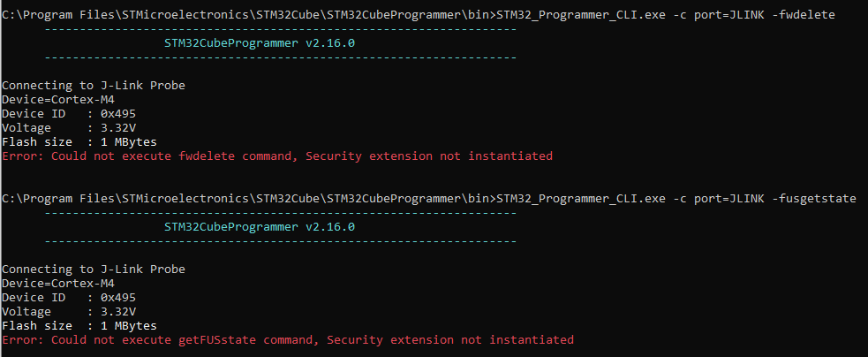
Task: Click the red fwdelete error message
Action: 276,156
